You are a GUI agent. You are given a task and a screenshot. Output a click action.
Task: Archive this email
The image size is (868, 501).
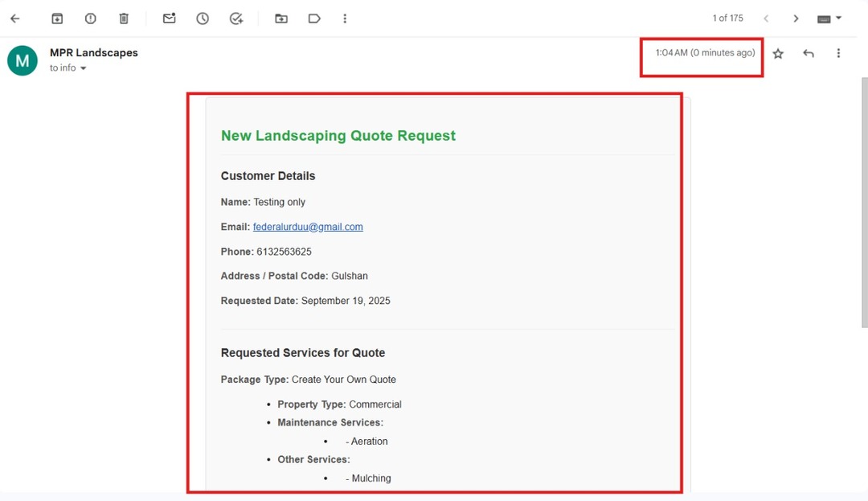tap(57, 18)
